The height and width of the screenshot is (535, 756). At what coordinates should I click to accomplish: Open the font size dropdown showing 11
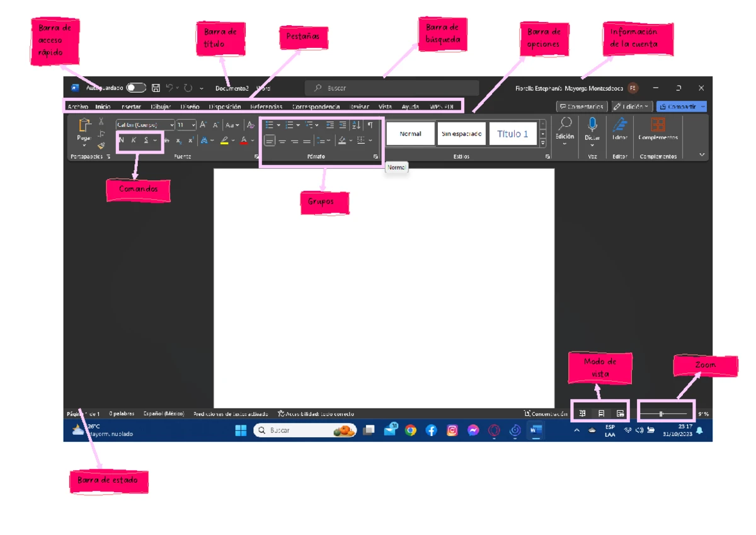186,125
